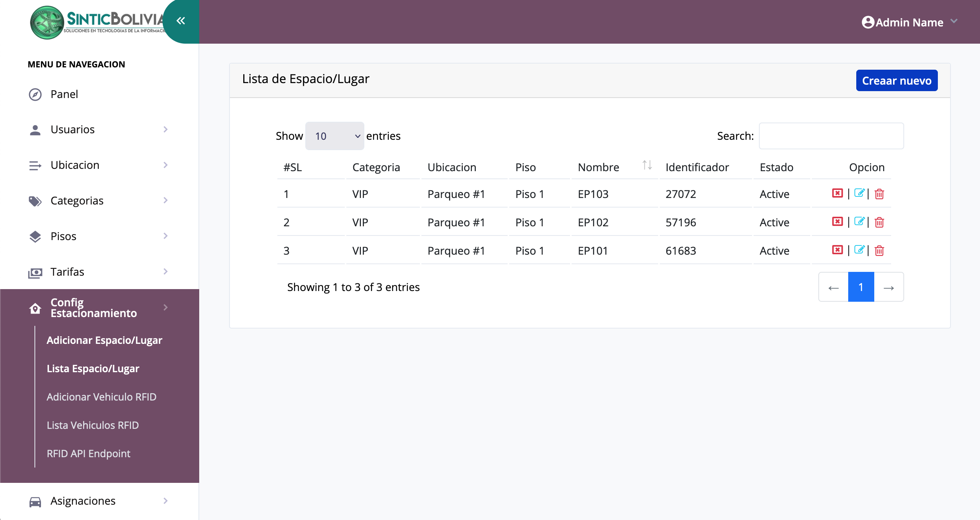Collapse sidebar with double-chevron icon
Screen dimensions: 980x520
(181, 21)
